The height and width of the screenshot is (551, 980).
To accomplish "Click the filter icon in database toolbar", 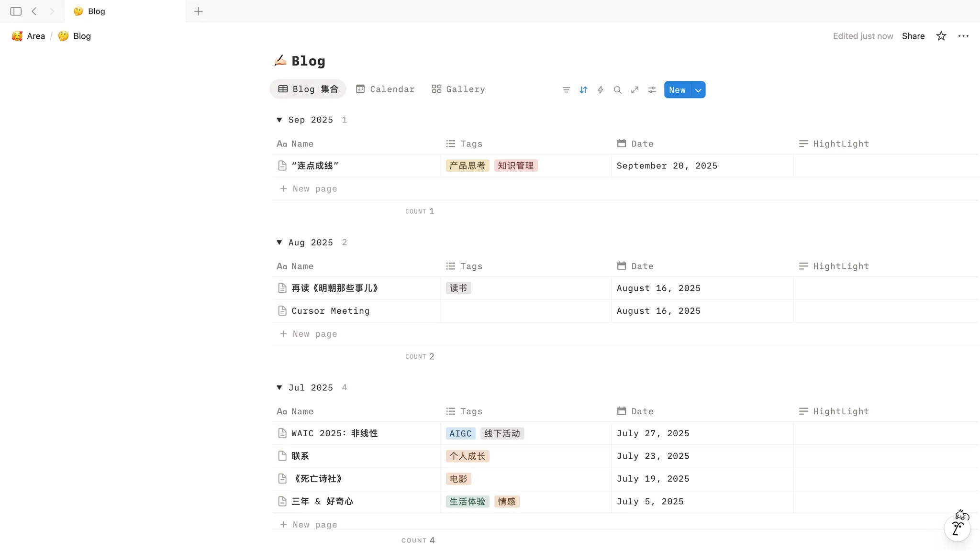I will pyautogui.click(x=566, y=90).
